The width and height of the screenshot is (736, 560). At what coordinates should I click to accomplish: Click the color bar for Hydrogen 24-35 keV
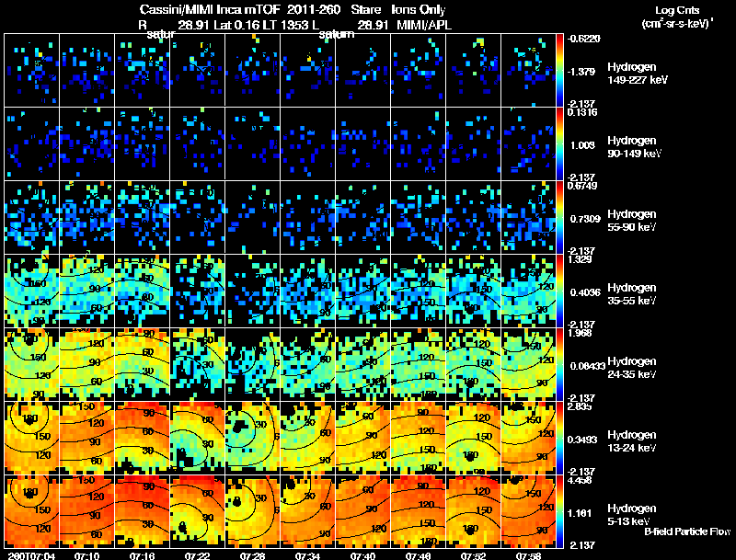click(560, 364)
